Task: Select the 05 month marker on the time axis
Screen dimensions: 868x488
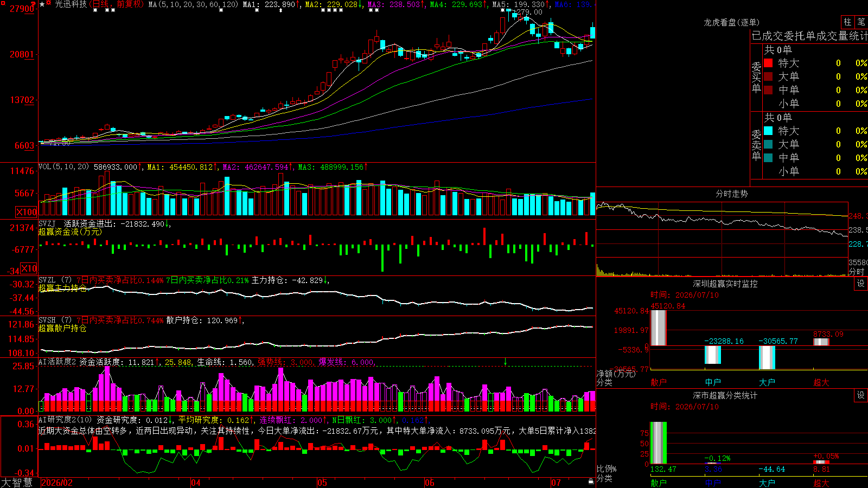Action: pos(322,483)
